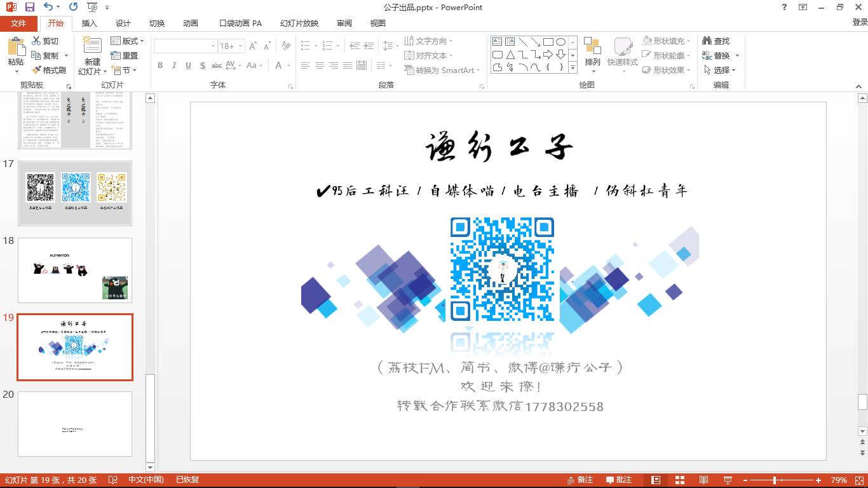
Task: Open the Shape Fill (形状填充) dropdown
Action: pos(667,41)
